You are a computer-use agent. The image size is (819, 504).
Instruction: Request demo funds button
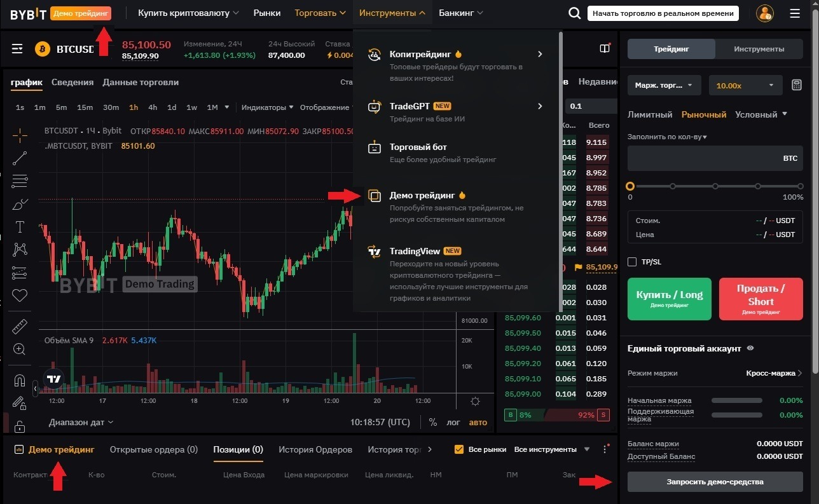tap(715, 482)
